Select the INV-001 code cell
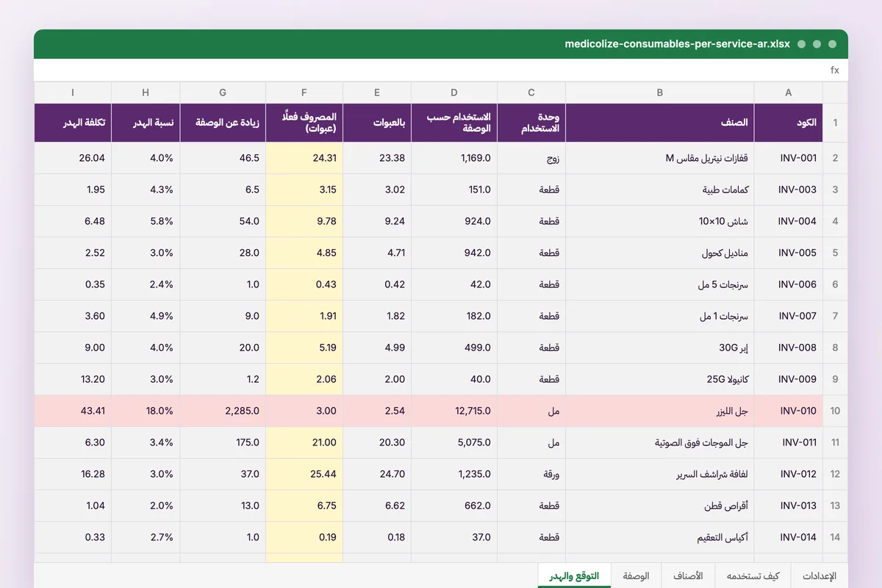Viewport: 882px width, 588px height. pos(789,158)
